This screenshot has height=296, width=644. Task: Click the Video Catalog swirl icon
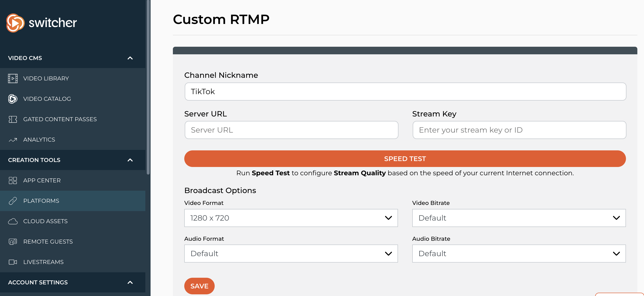(13, 99)
